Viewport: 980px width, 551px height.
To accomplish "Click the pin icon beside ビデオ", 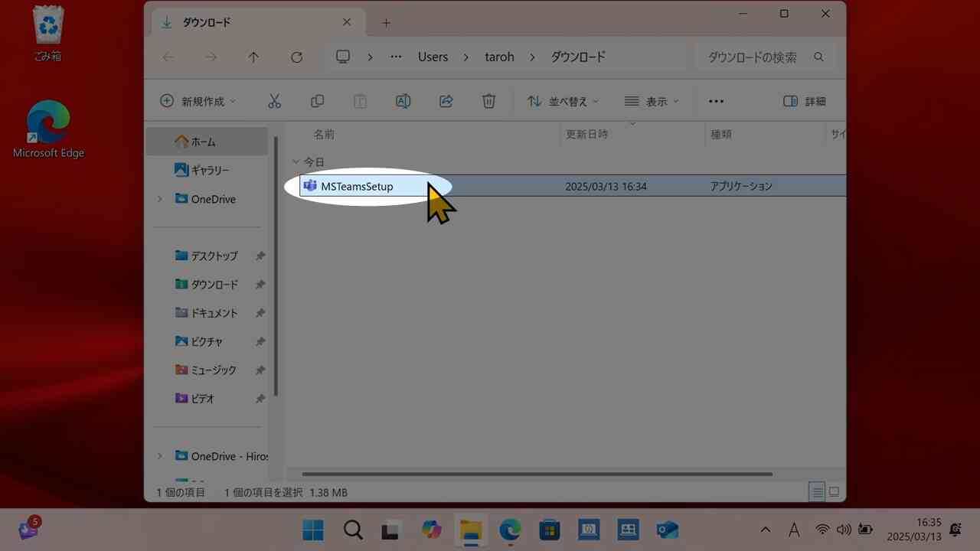I will coord(260,398).
